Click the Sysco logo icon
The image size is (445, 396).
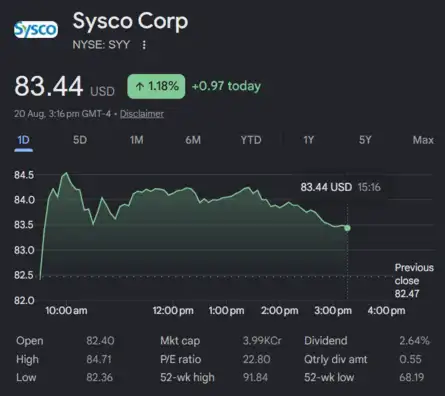click(x=36, y=29)
